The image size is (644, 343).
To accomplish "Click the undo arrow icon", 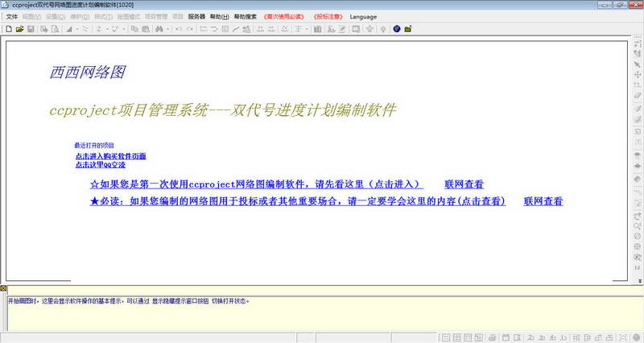I will pyautogui.click(x=179, y=29).
